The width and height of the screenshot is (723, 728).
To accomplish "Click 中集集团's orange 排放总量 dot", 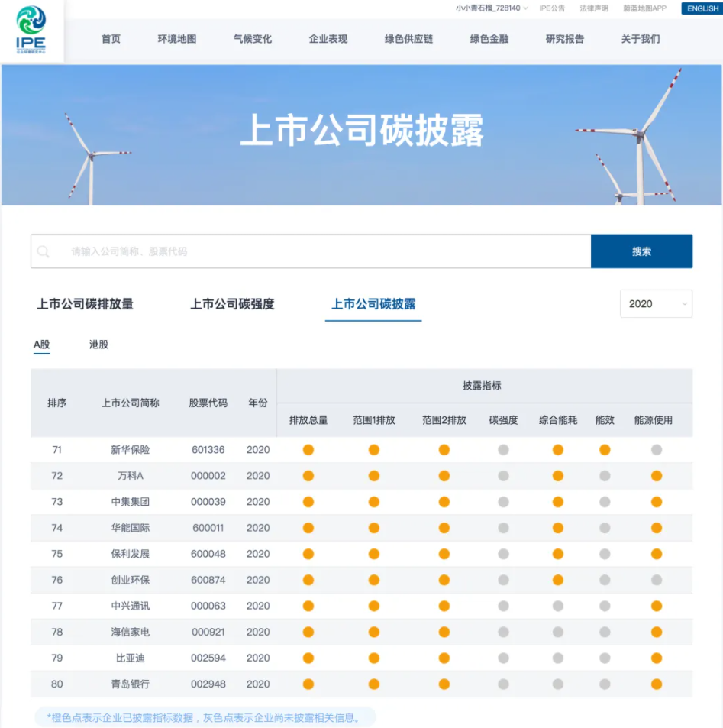I will click(308, 502).
